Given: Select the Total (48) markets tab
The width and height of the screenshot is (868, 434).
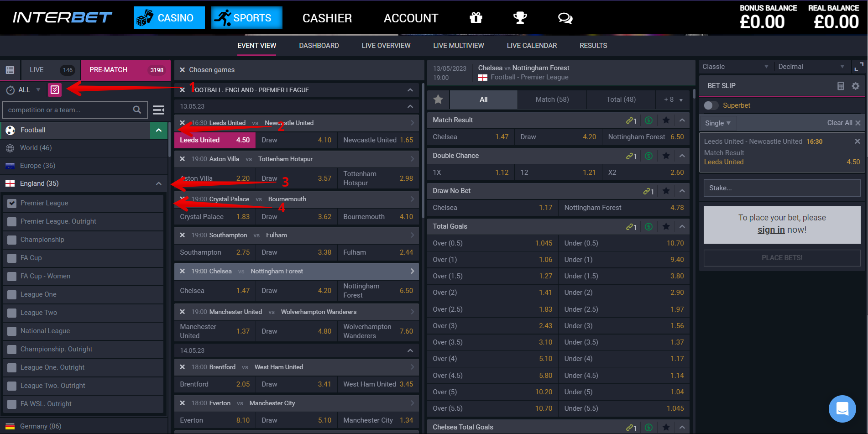Looking at the screenshot, I should click(621, 99).
